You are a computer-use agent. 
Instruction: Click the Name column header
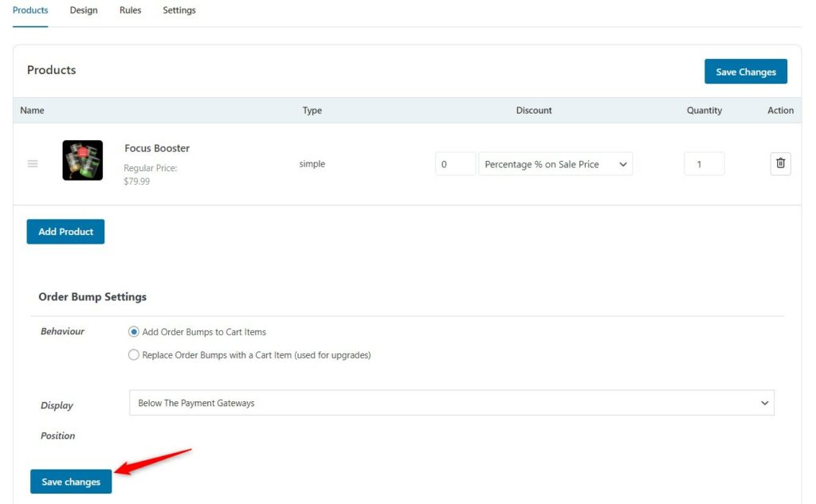point(32,110)
